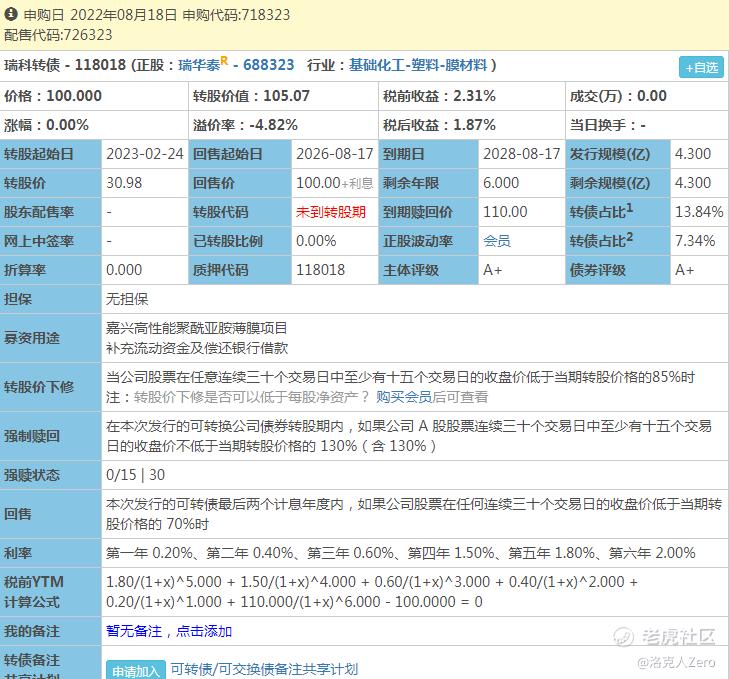729x679 pixels.
Task: Click the info icon beside 申购日
Action: click(x=11, y=14)
